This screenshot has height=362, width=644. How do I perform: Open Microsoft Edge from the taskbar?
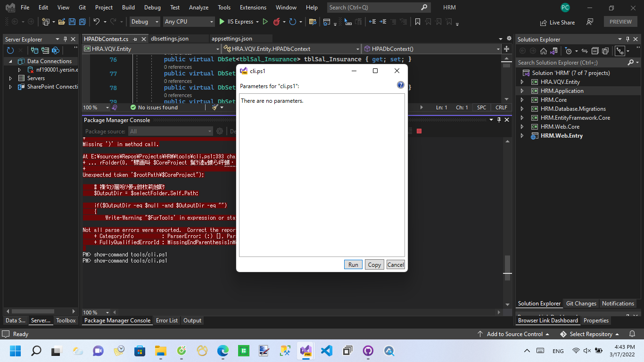click(223, 351)
